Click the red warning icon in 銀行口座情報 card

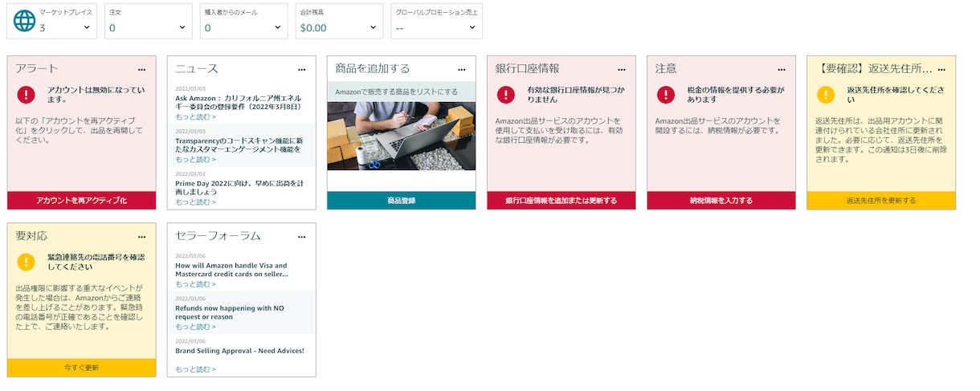click(x=505, y=95)
